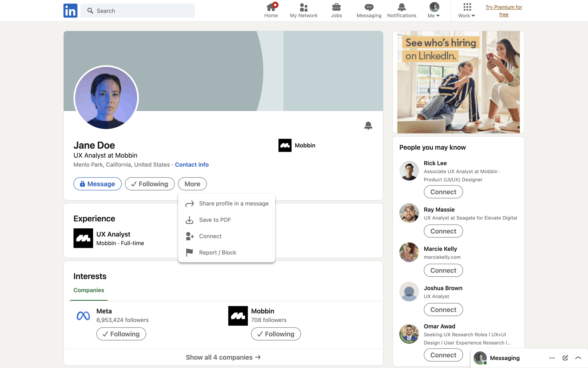Select Share profile in a message
Screen dimensions: 588x368
click(227, 204)
